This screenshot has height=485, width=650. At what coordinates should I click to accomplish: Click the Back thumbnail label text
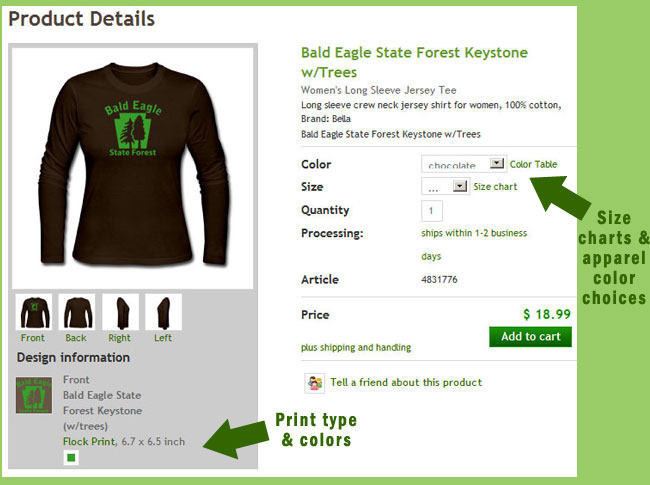click(x=76, y=338)
